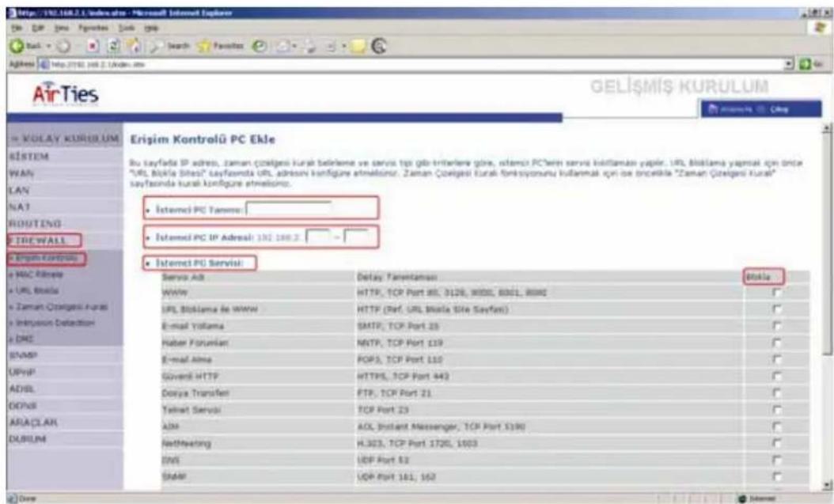Open the Help menu
The image size is (834, 504).
click(151, 28)
